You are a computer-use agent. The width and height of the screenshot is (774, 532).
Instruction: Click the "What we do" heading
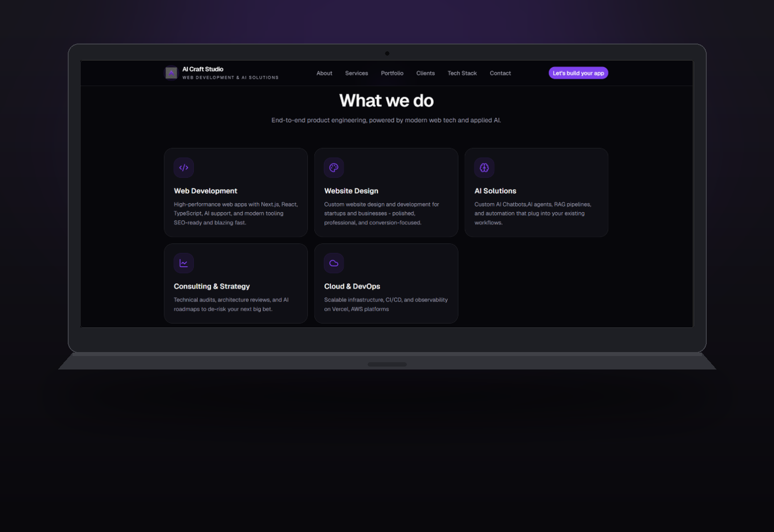coord(387,101)
